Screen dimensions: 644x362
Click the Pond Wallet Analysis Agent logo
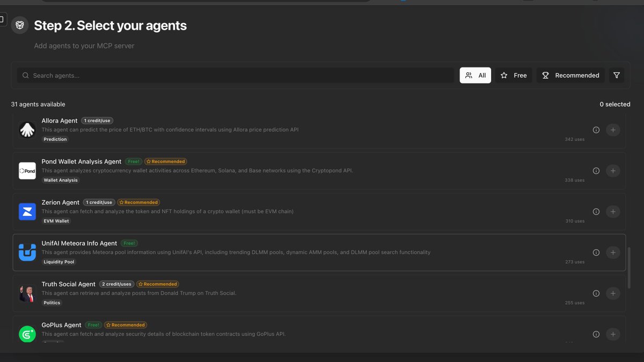(x=27, y=171)
